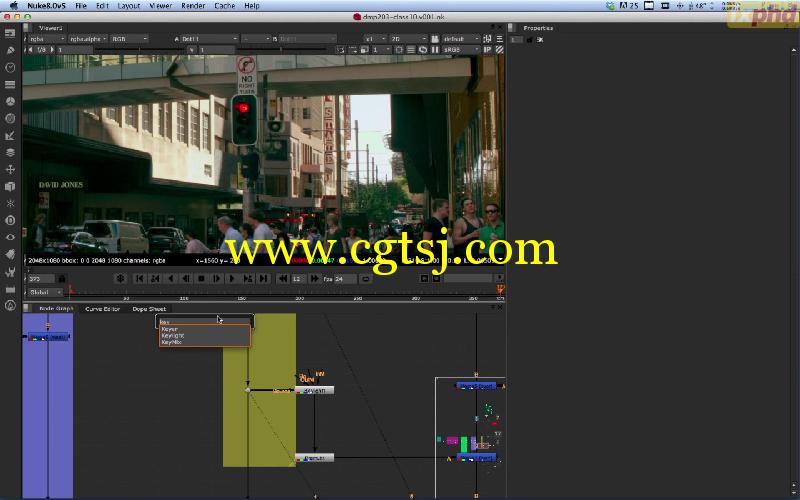Viewport: 800px width, 500px height.
Task: Open the rgba.alpha channel dropdown
Action: coord(88,39)
